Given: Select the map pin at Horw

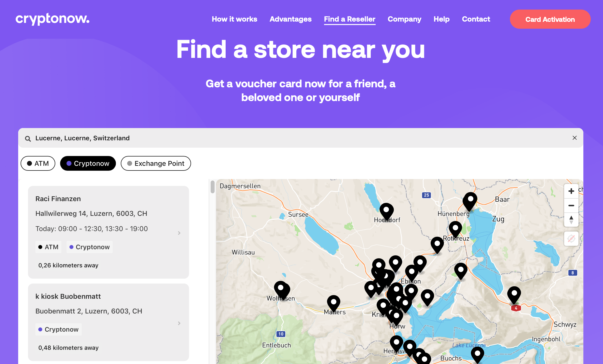Looking at the screenshot, I should click(x=397, y=318).
